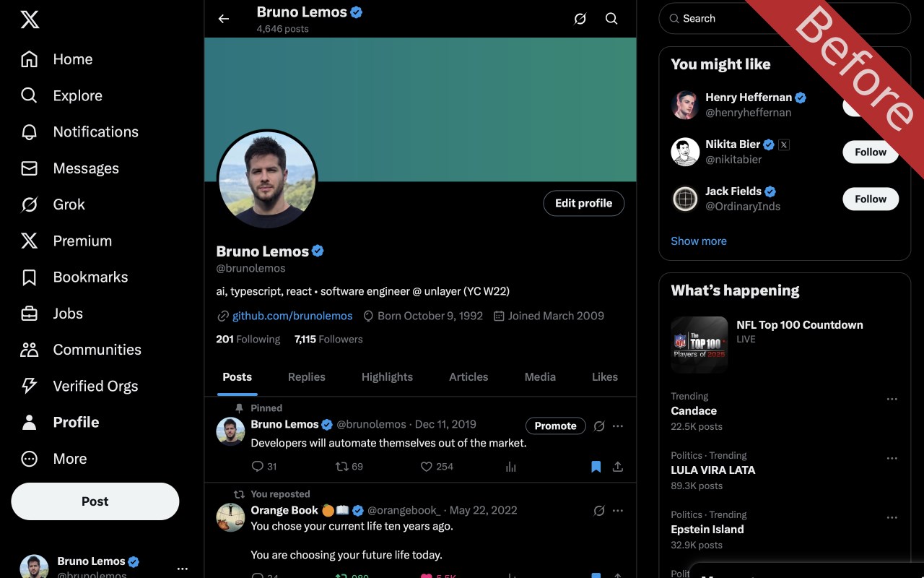Open Orange Book avatar on repost

[x=231, y=517]
